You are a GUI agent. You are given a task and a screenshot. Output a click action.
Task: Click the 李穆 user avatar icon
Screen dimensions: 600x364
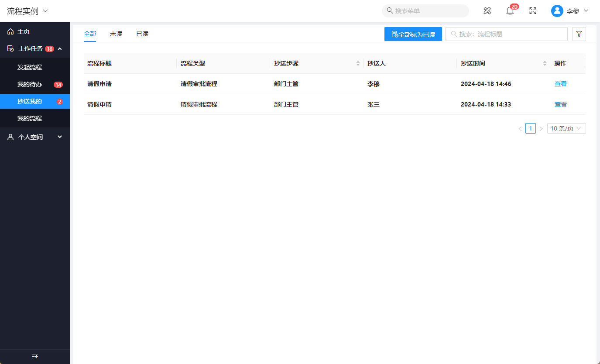(x=557, y=11)
